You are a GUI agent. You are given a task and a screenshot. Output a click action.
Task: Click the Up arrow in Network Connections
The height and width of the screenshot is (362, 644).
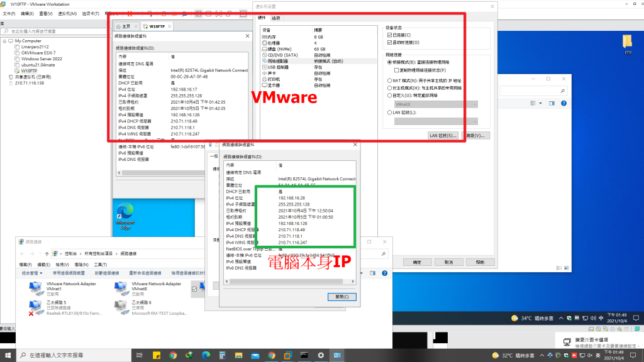[x=47, y=254]
